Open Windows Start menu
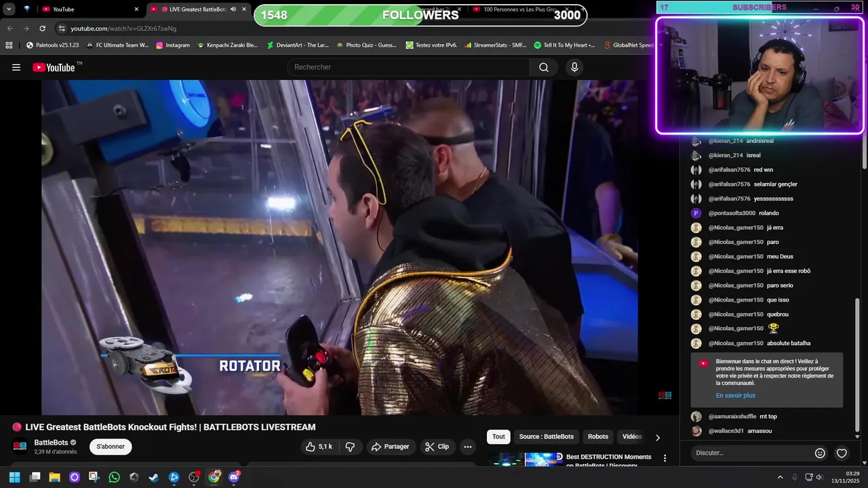868x488 pixels. tap(14, 477)
